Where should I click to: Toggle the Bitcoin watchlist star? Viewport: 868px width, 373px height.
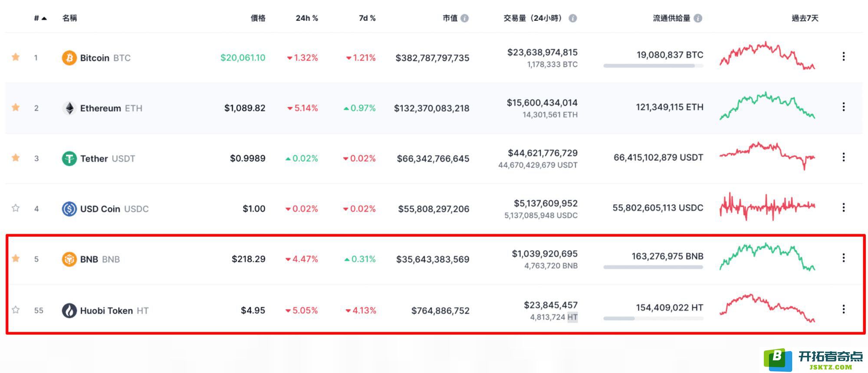tap(16, 57)
